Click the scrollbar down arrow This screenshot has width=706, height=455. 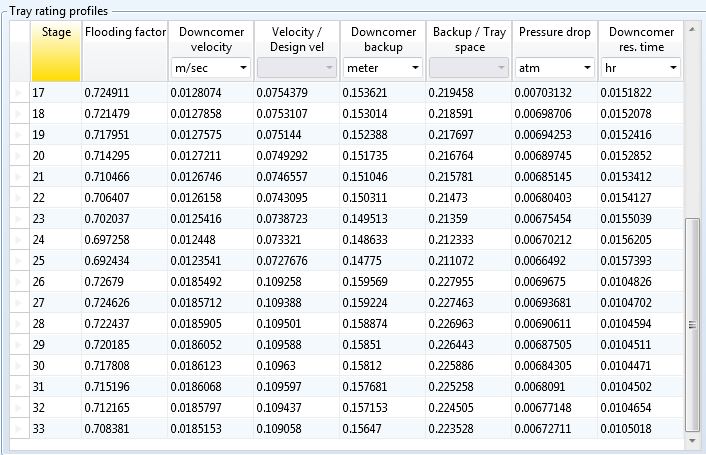[x=693, y=439]
